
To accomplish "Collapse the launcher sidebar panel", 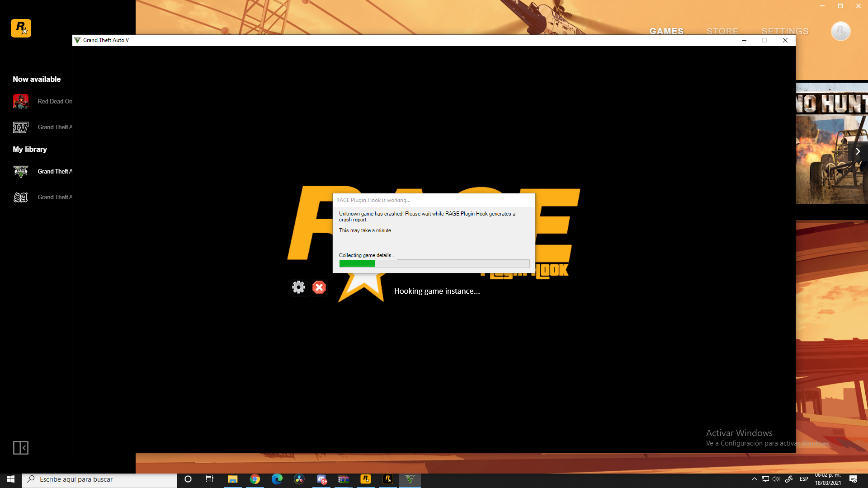I will pos(21,448).
